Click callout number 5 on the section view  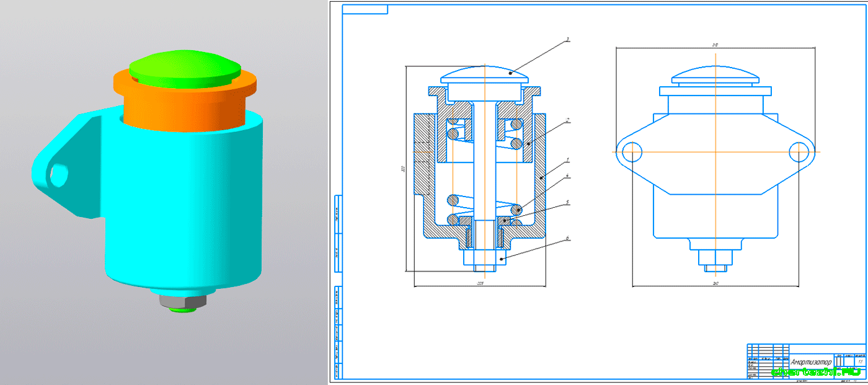coord(567,202)
